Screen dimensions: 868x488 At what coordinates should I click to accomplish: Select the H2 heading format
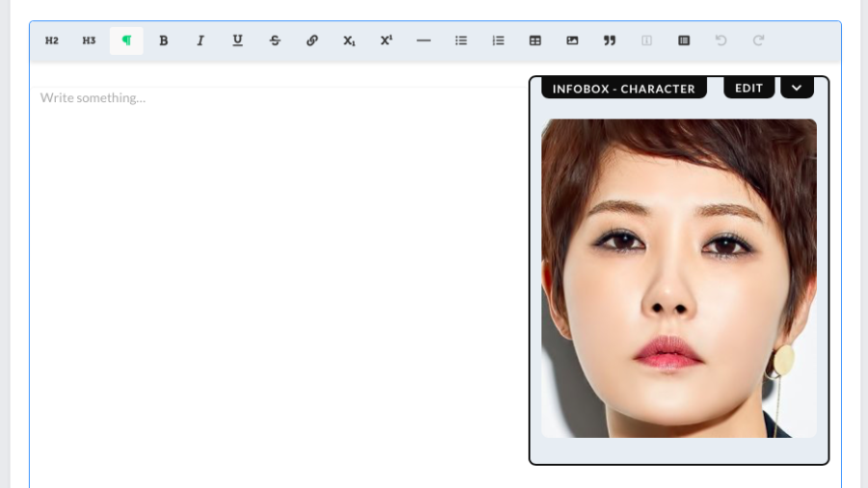pos(52,41)
